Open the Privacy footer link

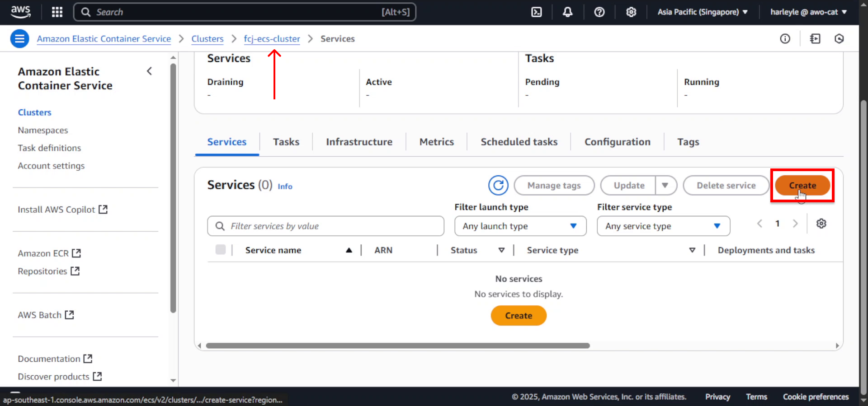717,397
